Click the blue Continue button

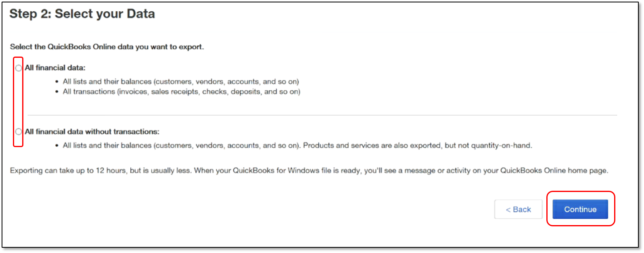tap(580, 209)
